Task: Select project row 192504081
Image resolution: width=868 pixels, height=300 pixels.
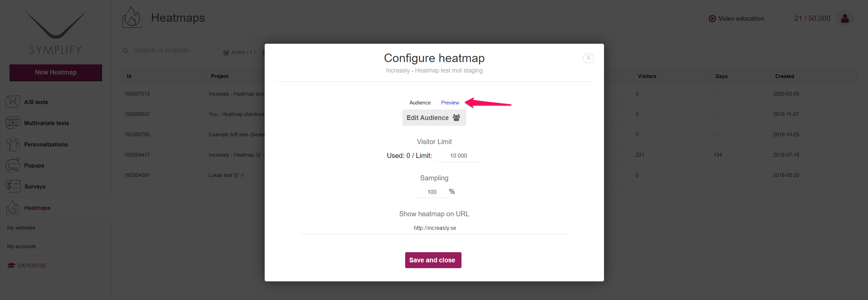Action: [x=137, y=175]
